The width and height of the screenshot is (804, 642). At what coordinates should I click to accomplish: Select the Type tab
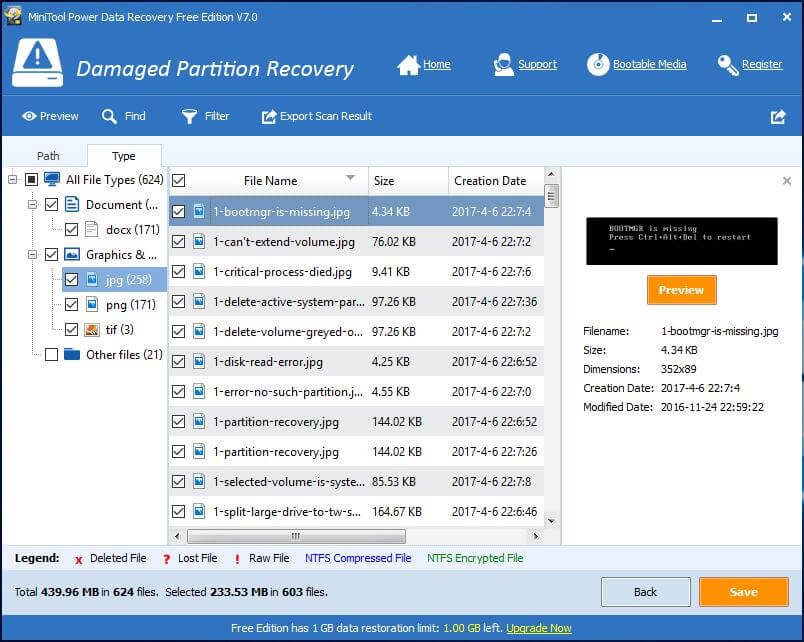pos(124,156)
